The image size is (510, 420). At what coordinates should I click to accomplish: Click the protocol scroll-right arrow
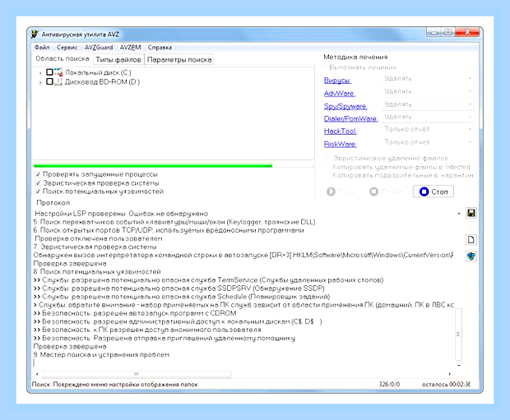450,374
